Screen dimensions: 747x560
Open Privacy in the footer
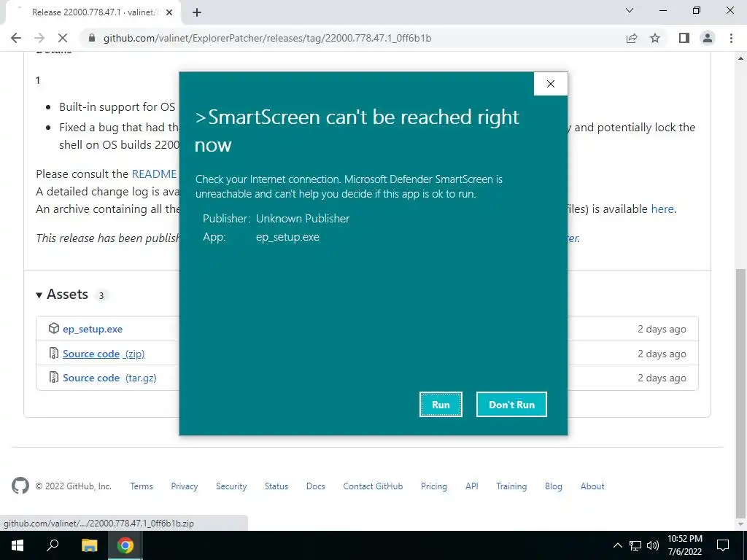click(x=185, y=486)
